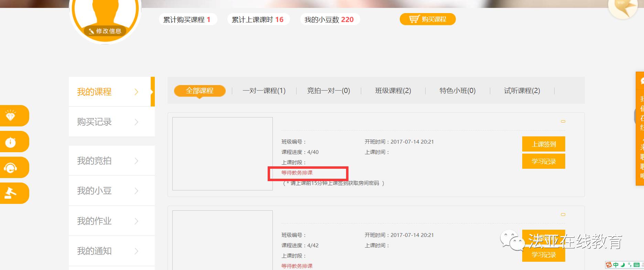The image size is (644, 270).
Task: Open 学习记录 for the first course
Action: click(x=544, y=161)
